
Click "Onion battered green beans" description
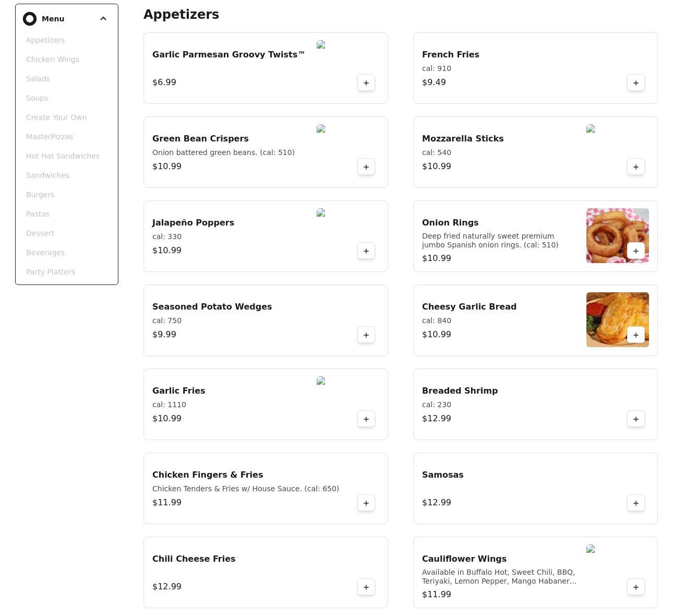click(x=223, y=152)
